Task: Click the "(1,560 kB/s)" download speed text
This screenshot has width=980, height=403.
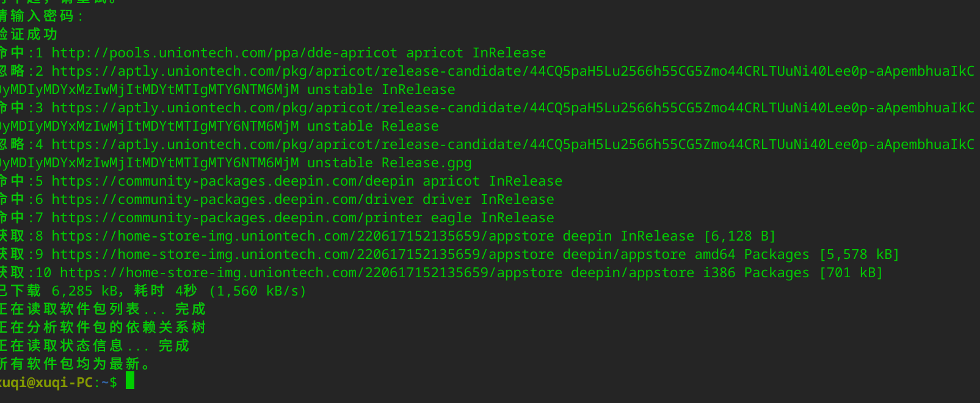Action: 258,291
